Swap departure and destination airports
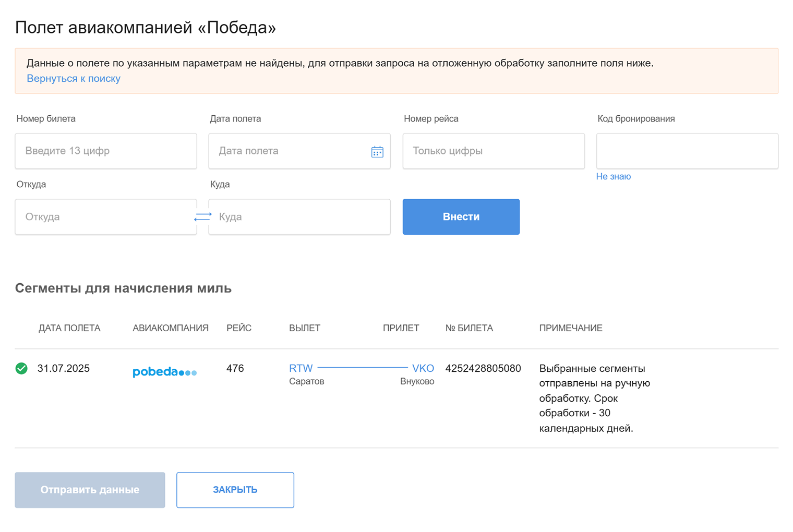 tap(203, 216)
